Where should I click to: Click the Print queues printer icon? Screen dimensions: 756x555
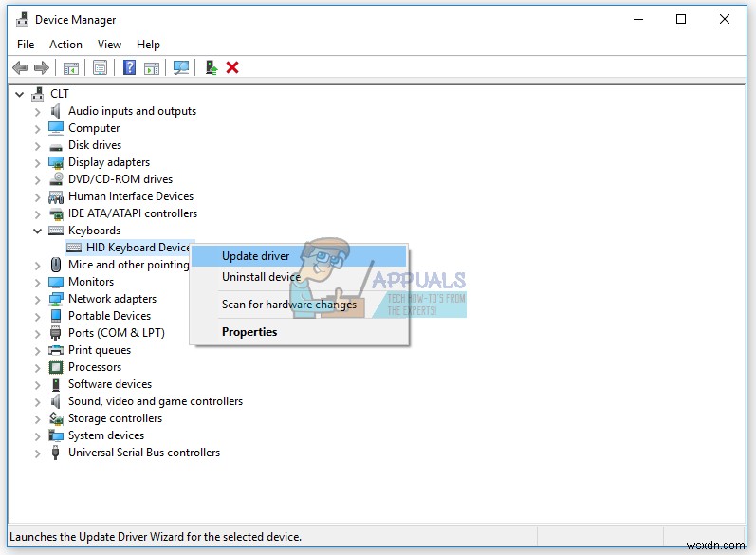tap(56, 350)
